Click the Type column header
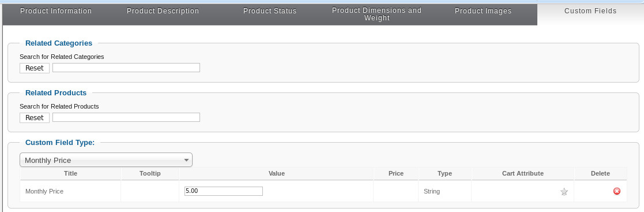This screenshot has height=212, width=644. 445,174
